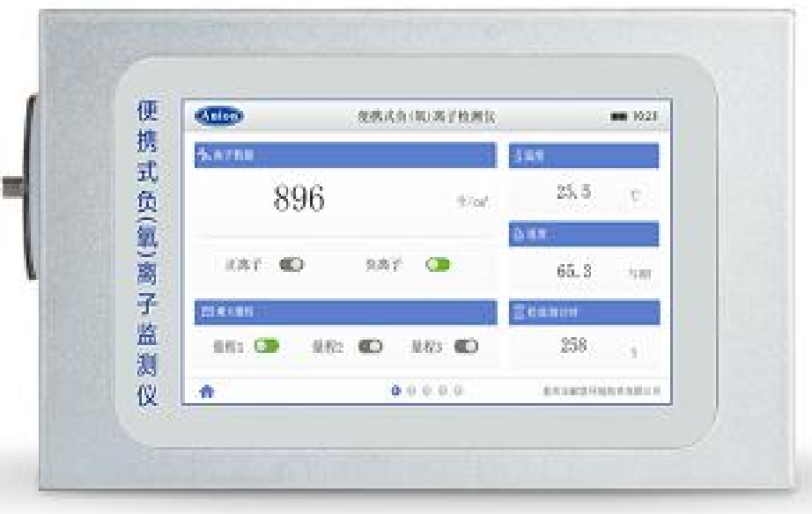
Task: Click the company name at bottom right
Action: tap(598, 389)
